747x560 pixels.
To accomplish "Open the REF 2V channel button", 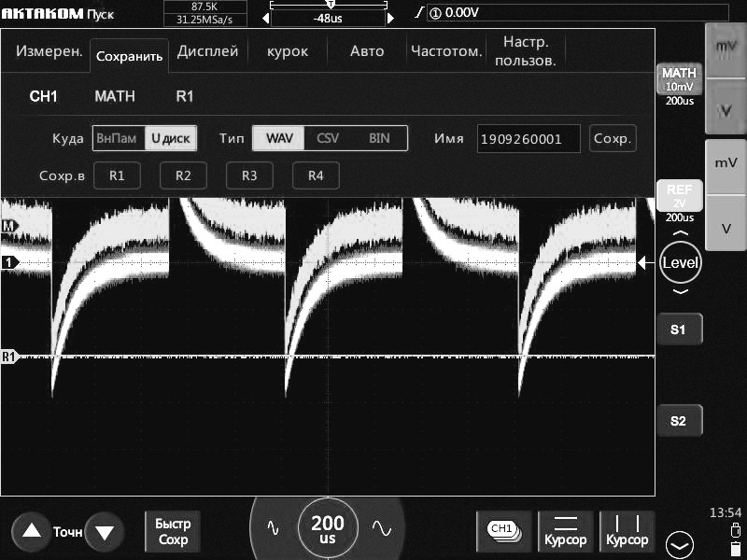I will [x=680, y=195].
